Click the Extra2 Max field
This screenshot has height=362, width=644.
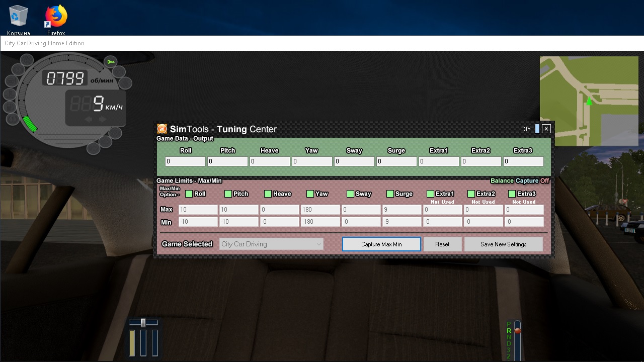[x=484, y=210]
